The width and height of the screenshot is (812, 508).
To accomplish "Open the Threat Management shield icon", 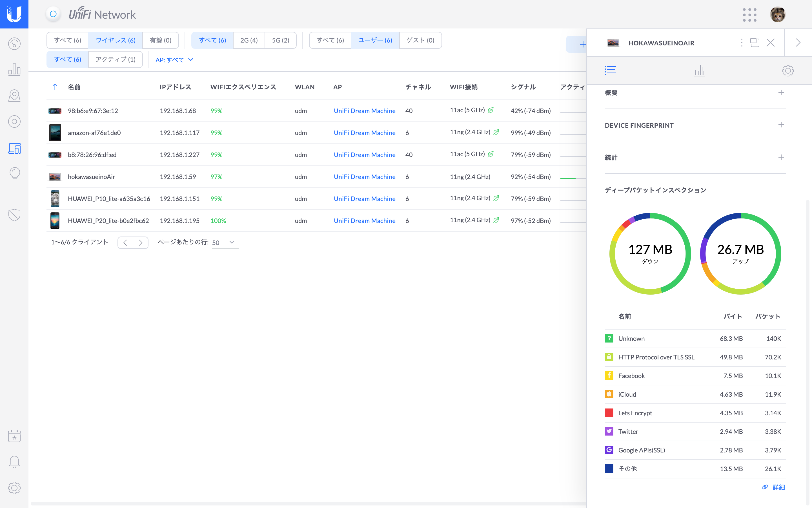I will click(x=14, y=215).
